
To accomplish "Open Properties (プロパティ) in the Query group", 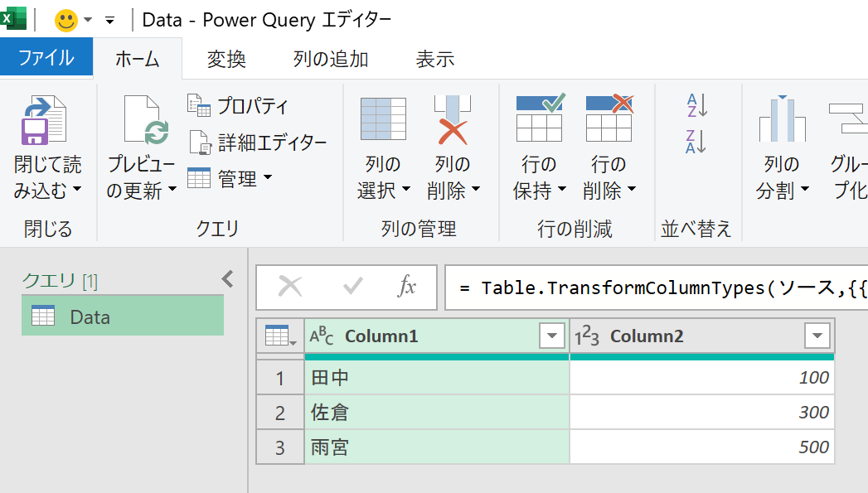I will coord(239,106).
